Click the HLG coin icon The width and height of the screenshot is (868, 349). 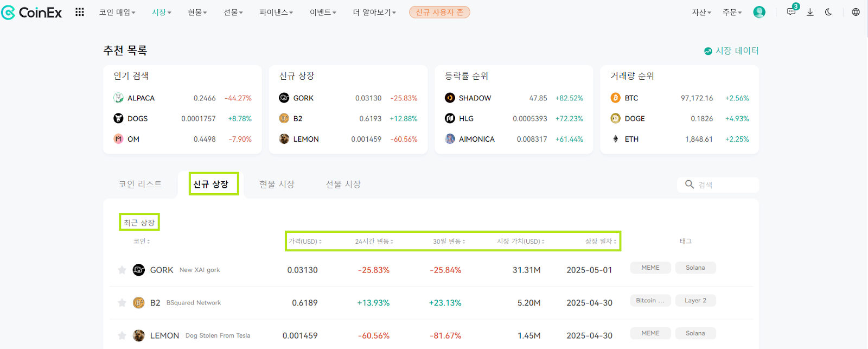(450, 118)
